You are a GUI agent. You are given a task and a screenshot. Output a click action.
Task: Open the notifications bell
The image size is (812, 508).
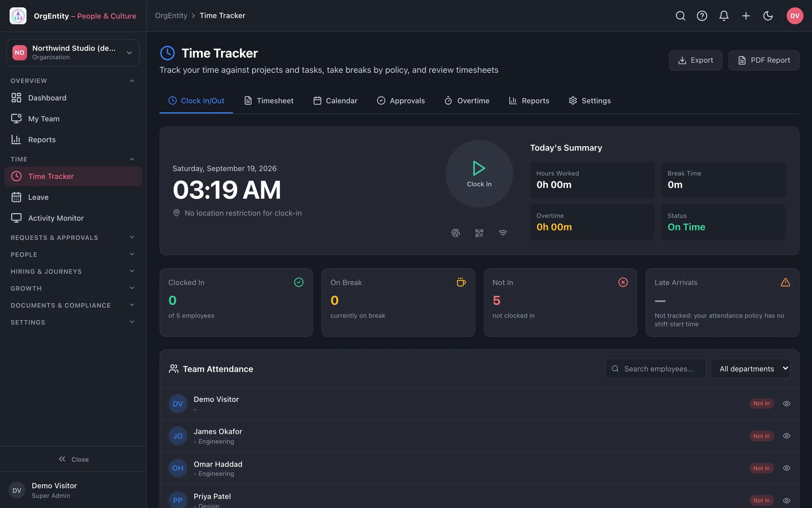pyautogui.click(x=724, y=16)
